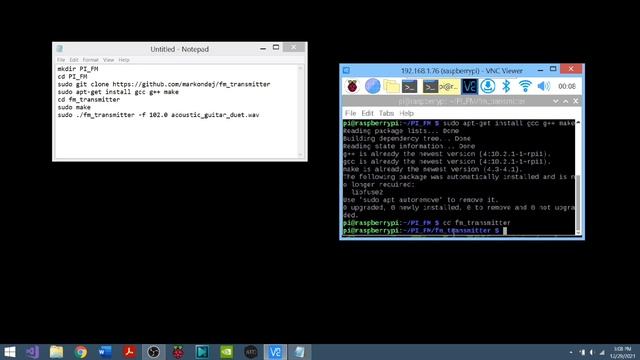This screenshot has width=640, height=360.
Task: Click the 'sudo git clone' line in Notepad
Action: coord(164,84)
